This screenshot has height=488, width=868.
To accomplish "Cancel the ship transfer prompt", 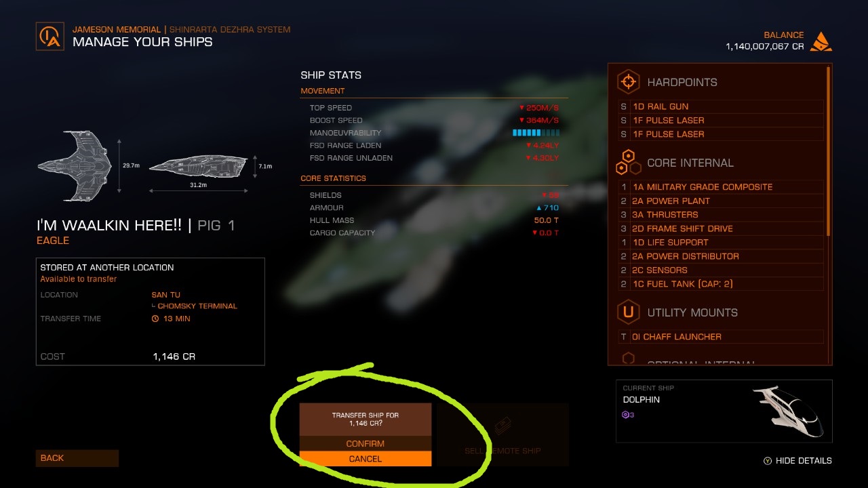I will point(366,459).
